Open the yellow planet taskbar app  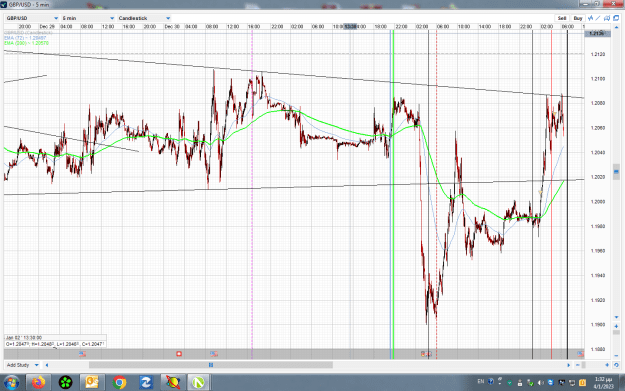pyautogui.click(x=173, y=383)
